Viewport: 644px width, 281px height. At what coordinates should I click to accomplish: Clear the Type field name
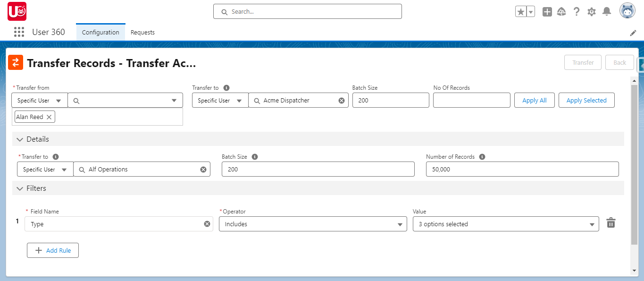[207, 224]
